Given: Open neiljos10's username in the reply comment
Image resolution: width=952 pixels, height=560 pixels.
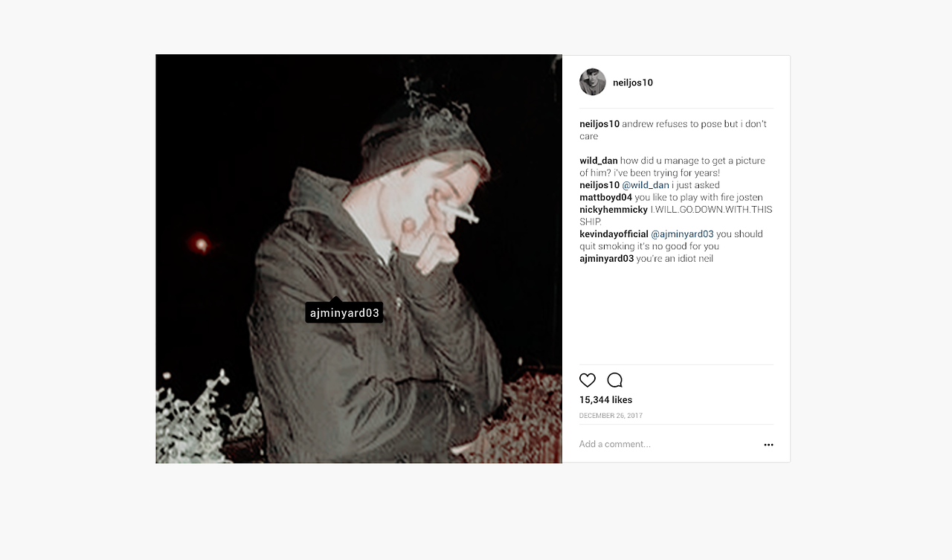Looking at the screenshot, I should click(x=599, y=185).
